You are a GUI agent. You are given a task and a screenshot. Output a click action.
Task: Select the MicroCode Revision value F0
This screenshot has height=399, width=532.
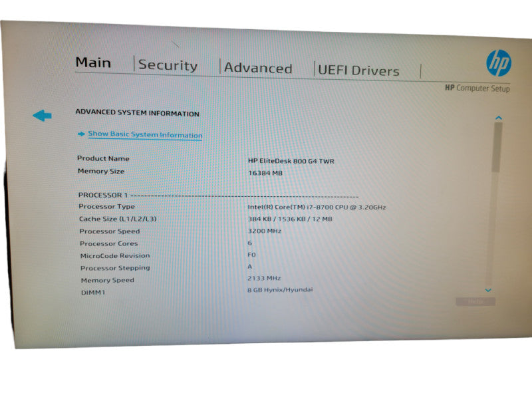coord(251,255)
